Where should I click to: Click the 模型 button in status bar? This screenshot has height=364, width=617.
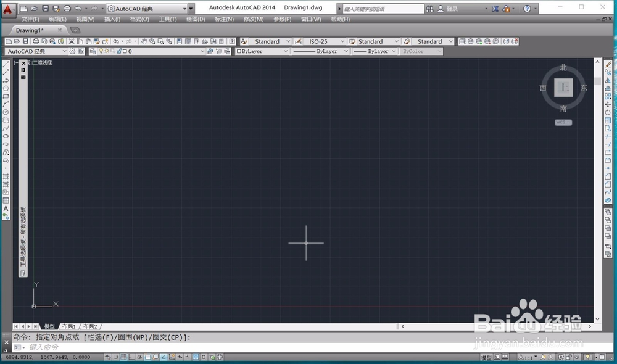(x=486, y=357)
